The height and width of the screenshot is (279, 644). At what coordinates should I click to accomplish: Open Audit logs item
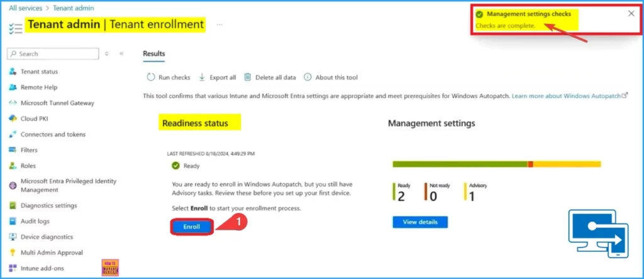pyautogui.click(x=35, y=221)
